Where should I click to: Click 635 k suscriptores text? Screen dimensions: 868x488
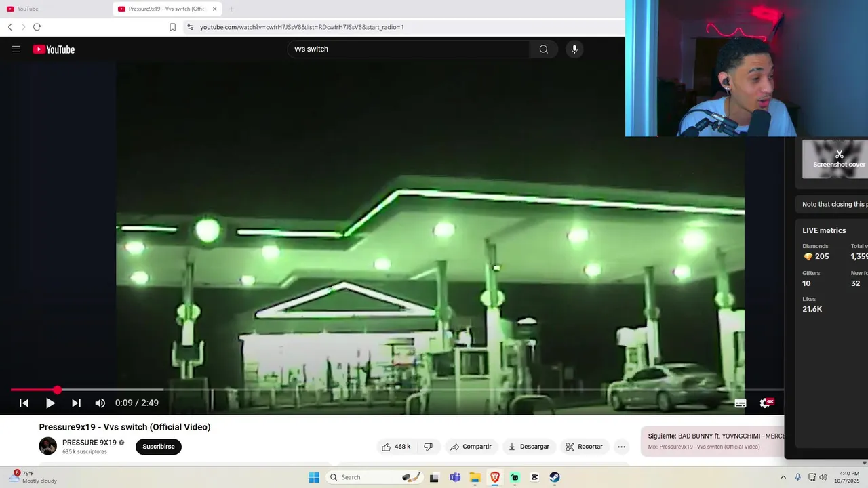(85, 452)
